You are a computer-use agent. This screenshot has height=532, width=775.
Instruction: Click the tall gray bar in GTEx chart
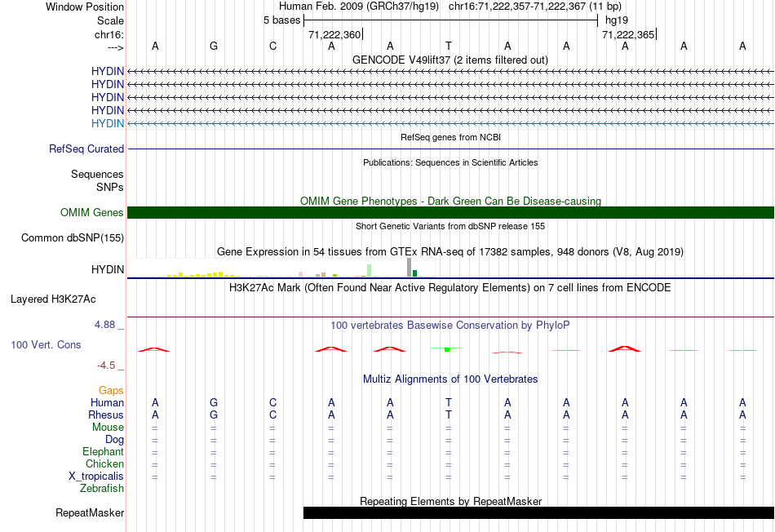[409, 268]
